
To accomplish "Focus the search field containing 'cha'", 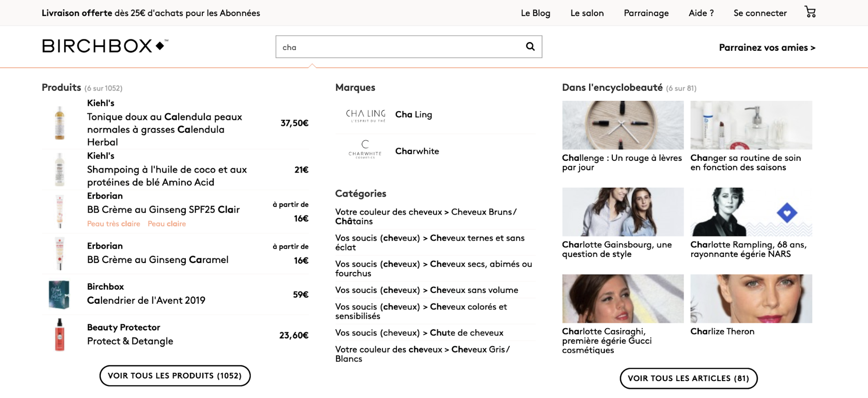I will pos(409,47).
